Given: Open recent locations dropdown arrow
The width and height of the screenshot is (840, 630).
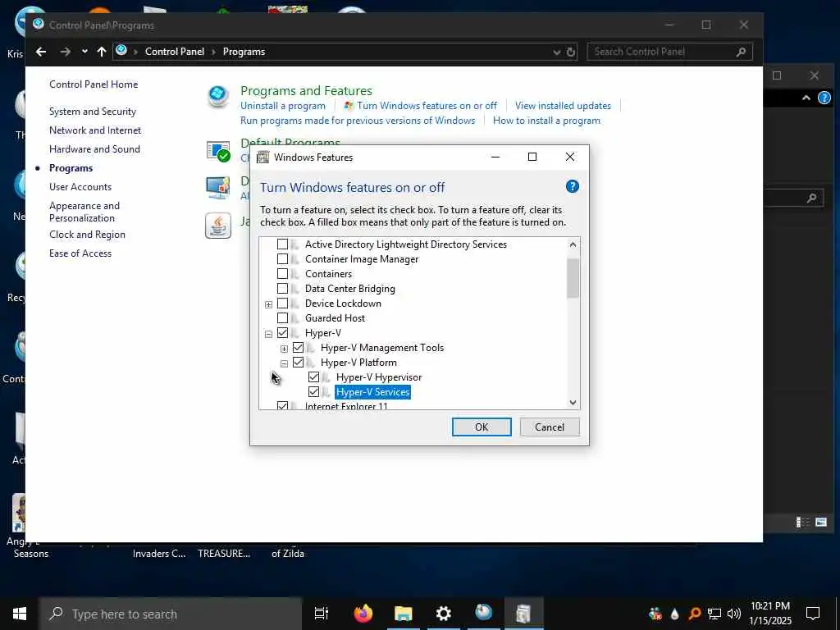Looking at the screenshot, I should pyautogui.click(x=84, y=52).
